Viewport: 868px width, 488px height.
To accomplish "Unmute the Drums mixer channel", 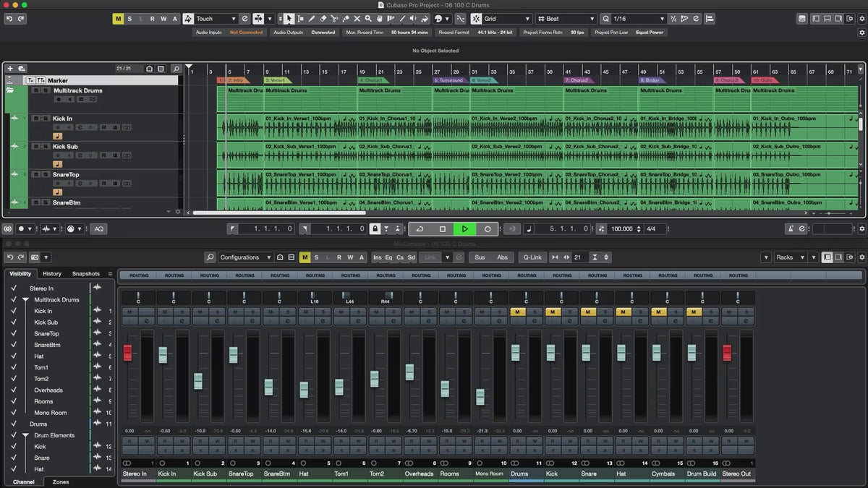I will click(516, 312).
